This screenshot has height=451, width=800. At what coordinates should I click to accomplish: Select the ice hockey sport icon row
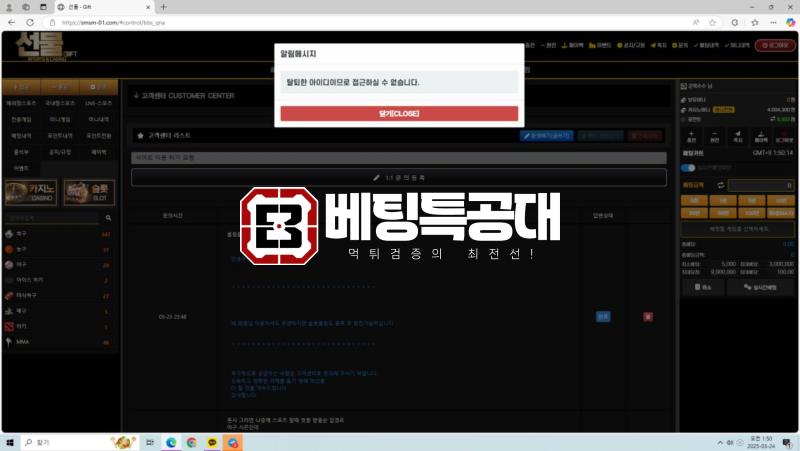pyautogui.click(x=60, y=280)
